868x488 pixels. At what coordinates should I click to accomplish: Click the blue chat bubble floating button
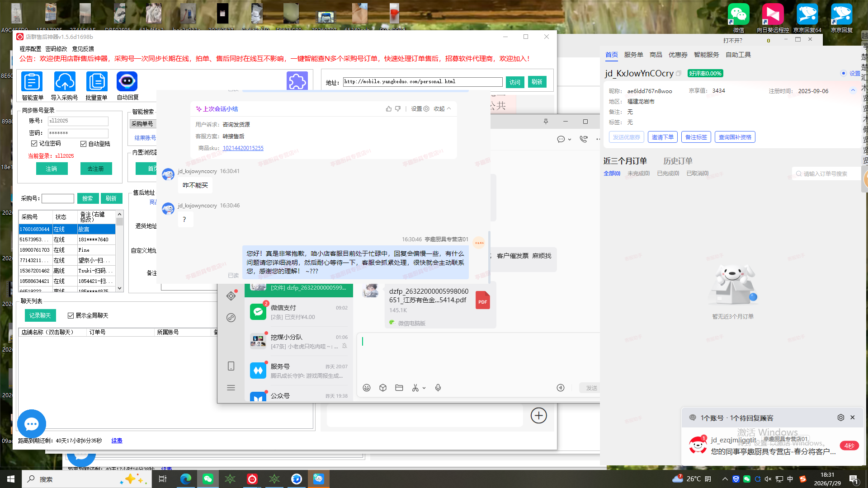click(x=32, y=424)
